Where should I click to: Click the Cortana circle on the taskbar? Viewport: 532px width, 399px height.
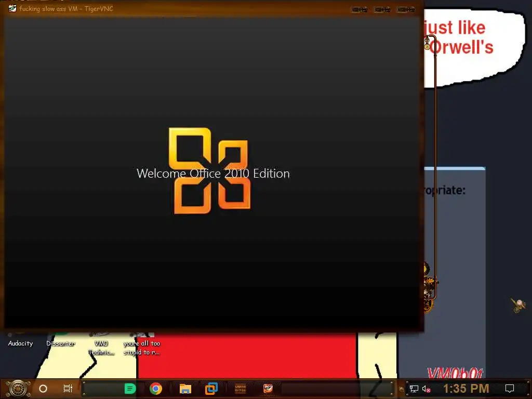43,389
